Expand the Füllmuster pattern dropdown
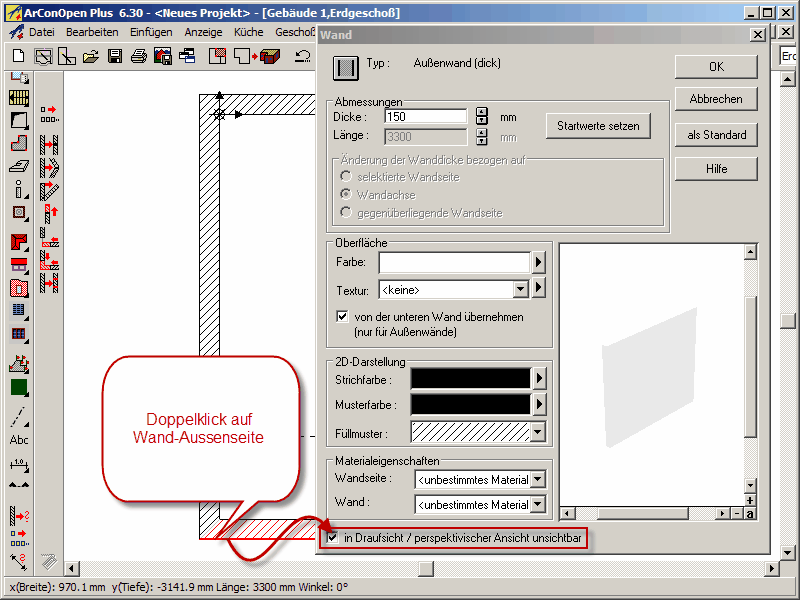800x600 pixels. point(539,433)
